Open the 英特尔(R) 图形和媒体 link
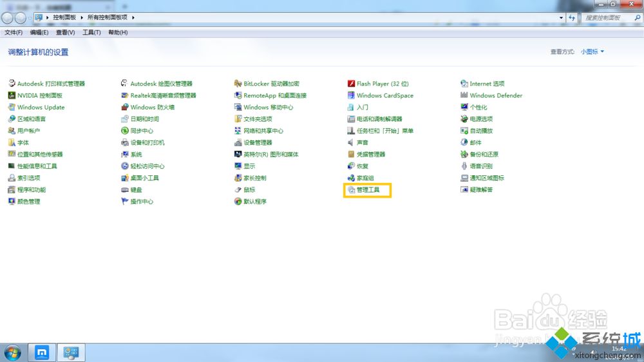Viewport: 644px width, 362px height. tap(271, 155)
